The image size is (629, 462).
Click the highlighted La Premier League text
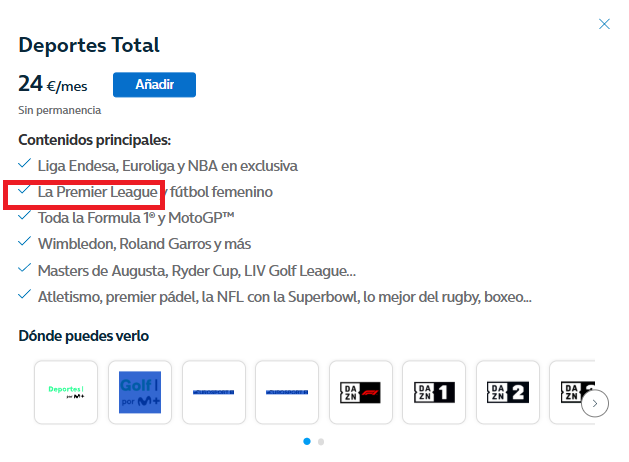click(x=97, y=191)
